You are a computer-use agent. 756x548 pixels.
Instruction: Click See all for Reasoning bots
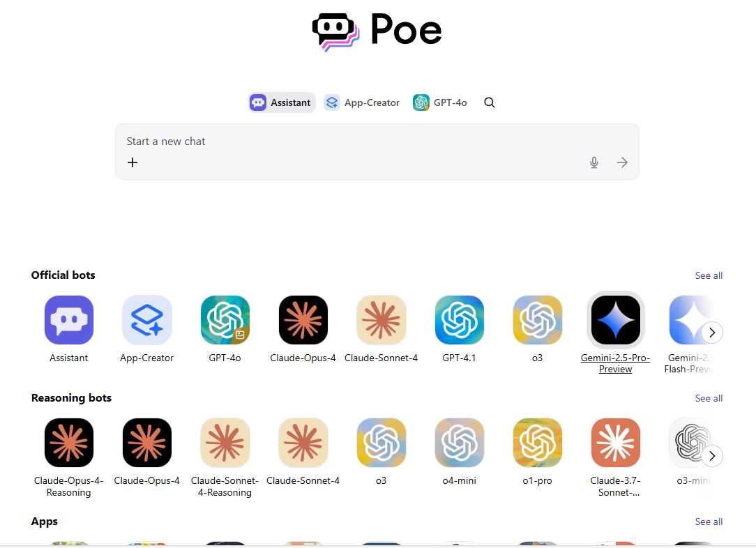pyautogui.click(x=709, y=398)
